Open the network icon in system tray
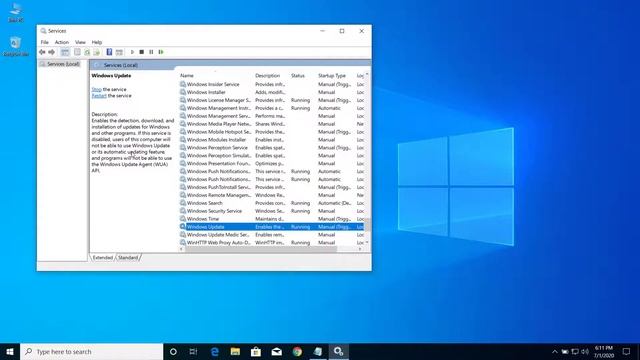640x360 pixels. (x=575, y=351)
